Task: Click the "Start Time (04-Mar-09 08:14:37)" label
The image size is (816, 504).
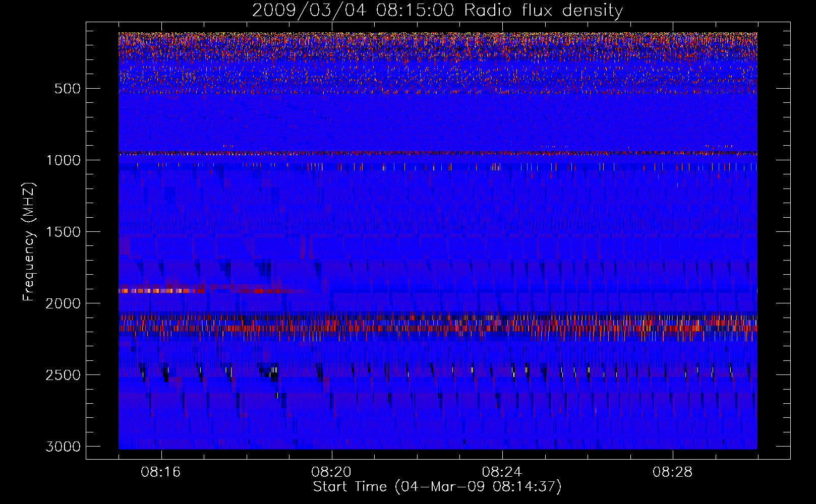Action: (437, 487)
